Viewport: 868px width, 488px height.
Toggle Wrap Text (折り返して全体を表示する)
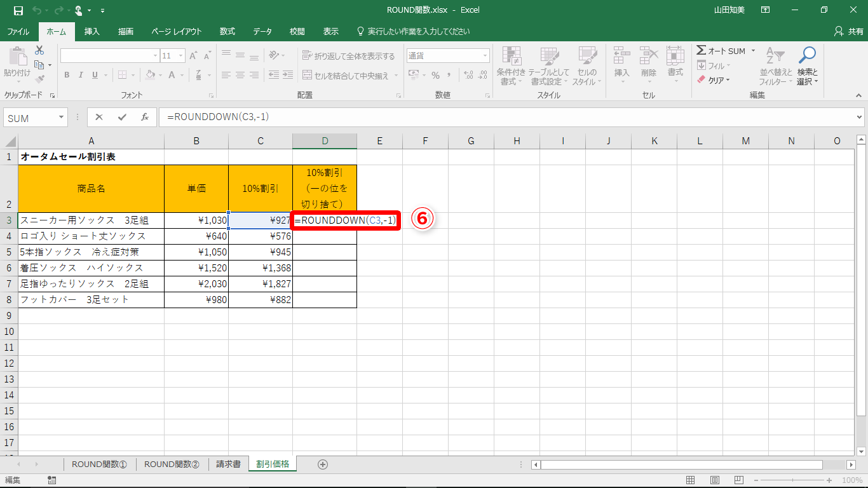(x=349, y=56)
